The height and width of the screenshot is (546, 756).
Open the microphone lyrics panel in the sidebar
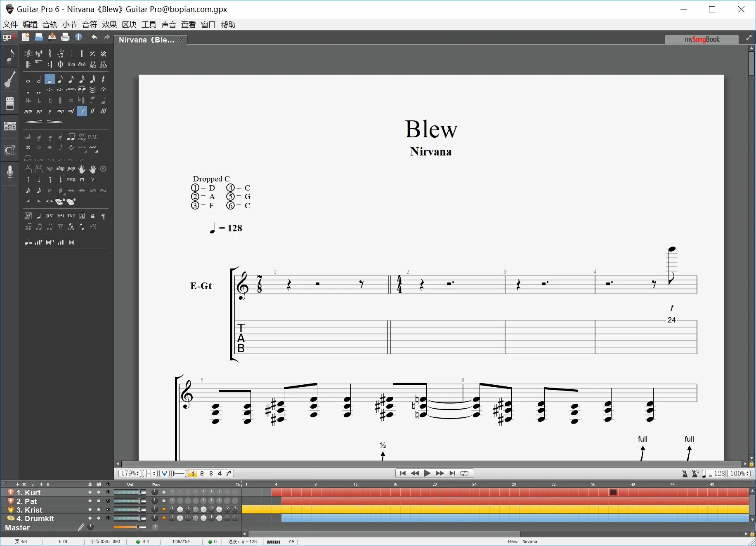pyautogui.click(x=10, y=172)
